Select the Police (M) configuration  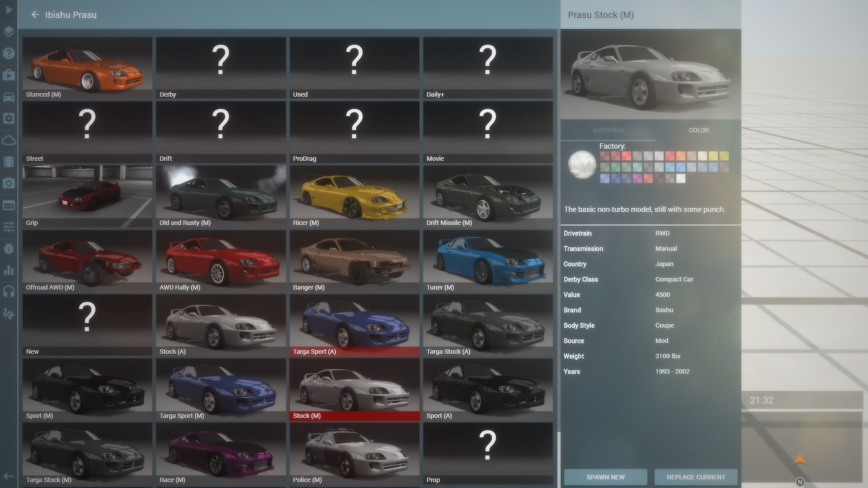(354, 453)
